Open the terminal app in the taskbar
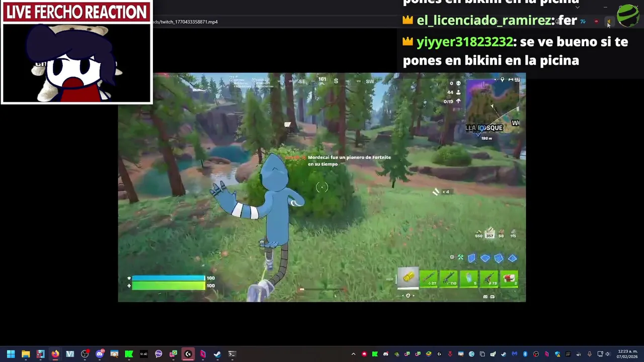The width and height of the screenshot is (644, 362). click(232, 354)
